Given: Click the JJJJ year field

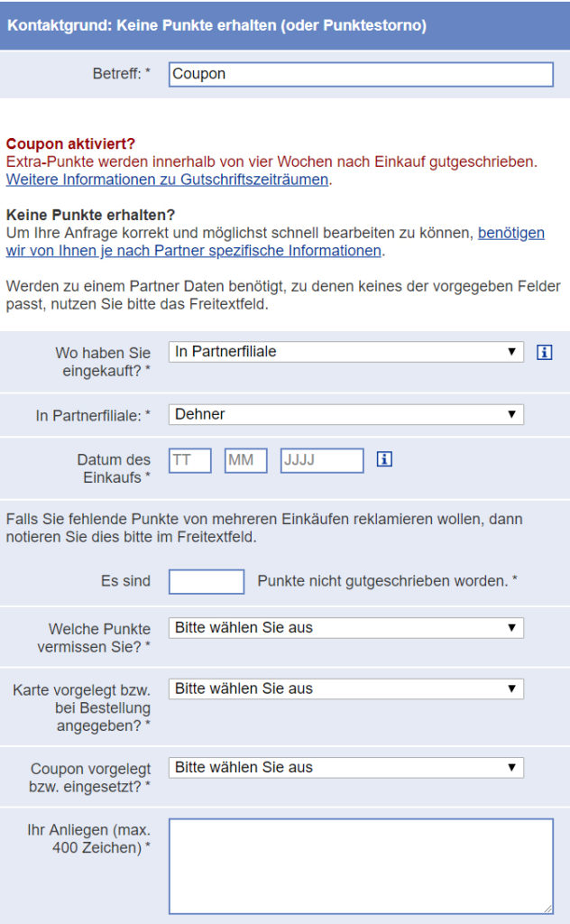Looking at the screenshot, I should pos(322,460).
